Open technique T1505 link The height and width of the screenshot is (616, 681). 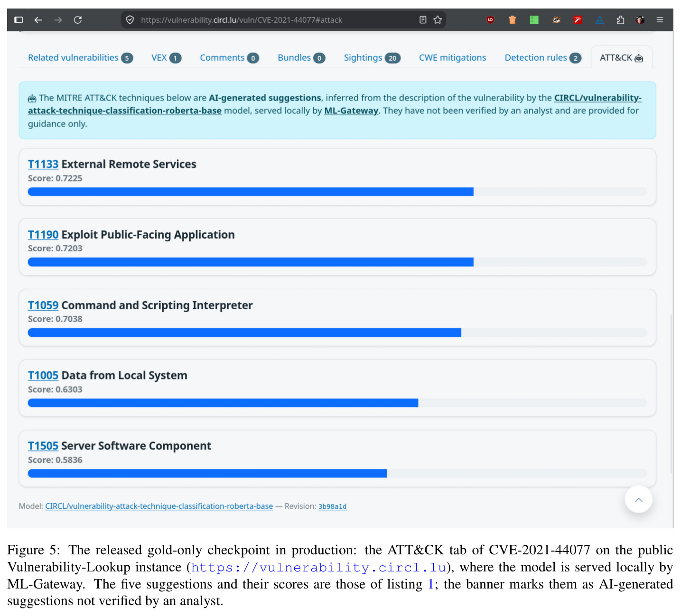tap(43, 446)
